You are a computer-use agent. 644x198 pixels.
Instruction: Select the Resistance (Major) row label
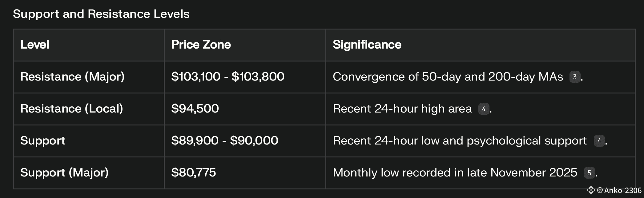coord(72,77)
